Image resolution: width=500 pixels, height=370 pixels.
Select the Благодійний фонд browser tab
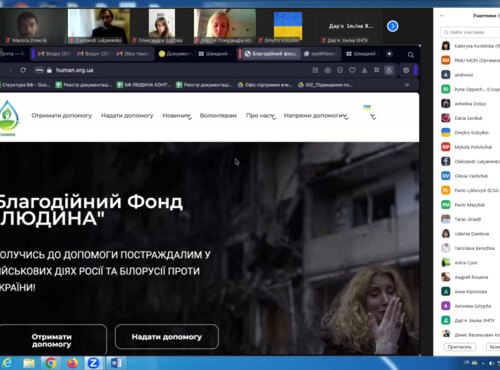click(x=270, y=54)
